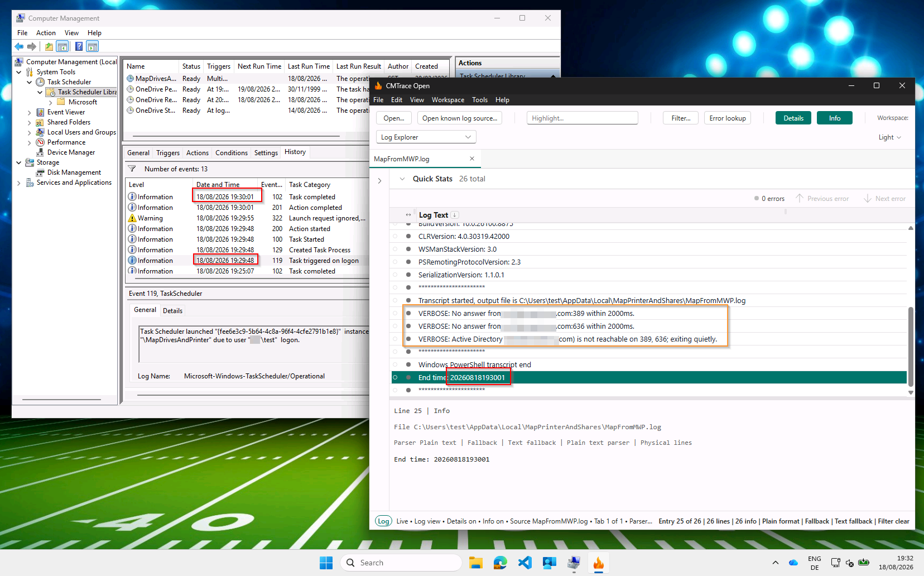Click the Next error down-arrow in CMTrace
This screenshot has width=924, height=576.
coord(868,198)
